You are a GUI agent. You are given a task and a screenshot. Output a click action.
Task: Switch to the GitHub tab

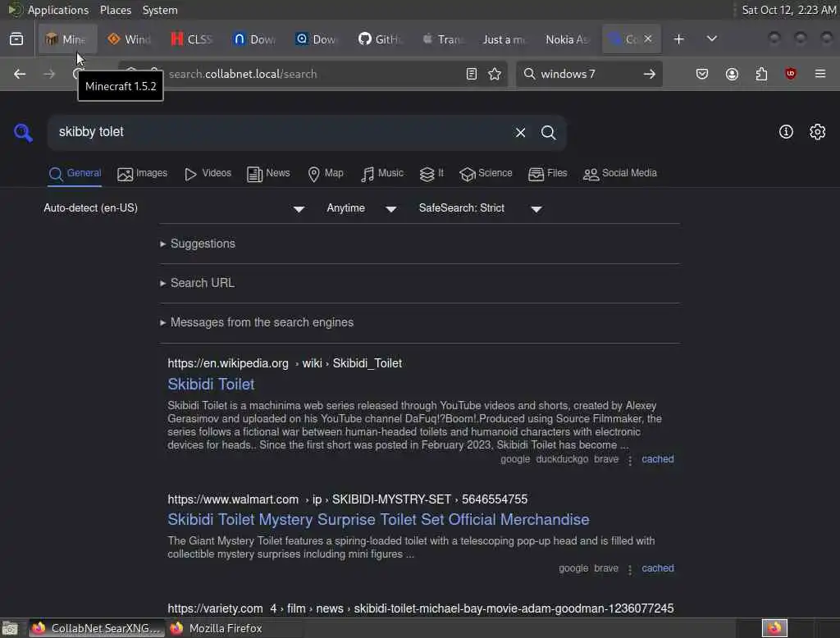[379, 39]
